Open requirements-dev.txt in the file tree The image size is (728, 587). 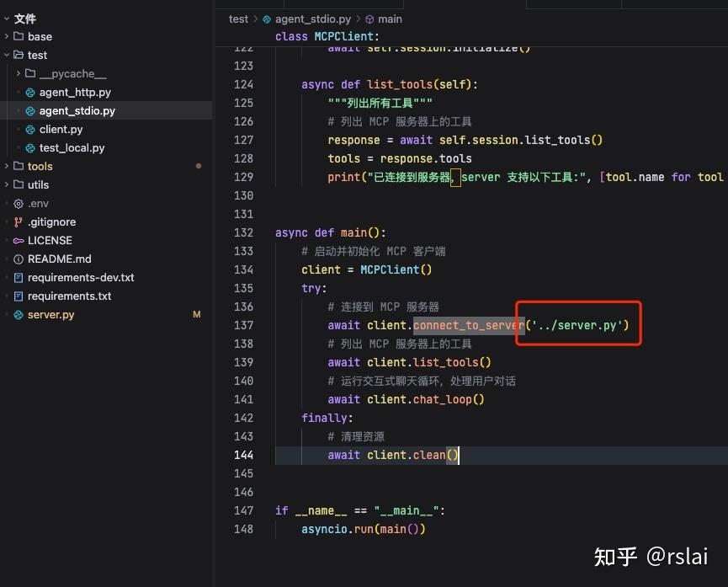pos(81,277)
